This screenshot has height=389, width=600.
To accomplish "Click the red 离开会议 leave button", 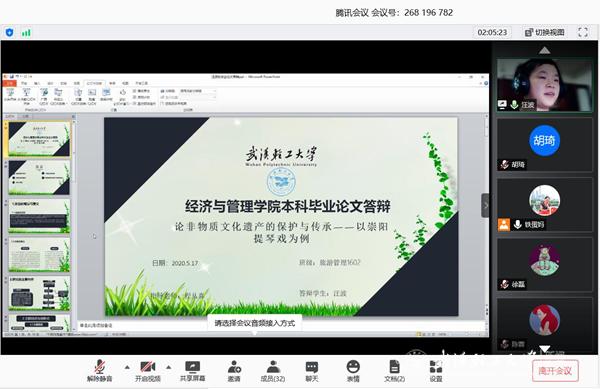I will [x=555, y=371].
